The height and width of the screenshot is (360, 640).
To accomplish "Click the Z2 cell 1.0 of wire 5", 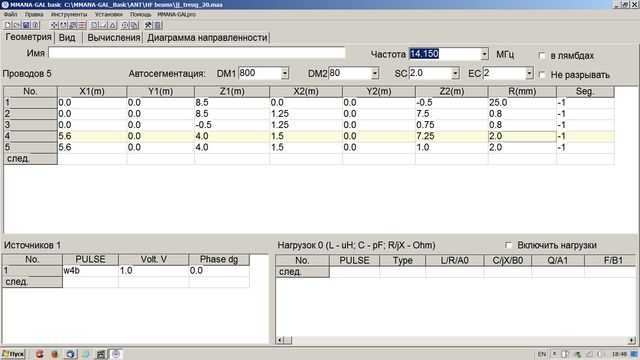I will pos(451,147).
